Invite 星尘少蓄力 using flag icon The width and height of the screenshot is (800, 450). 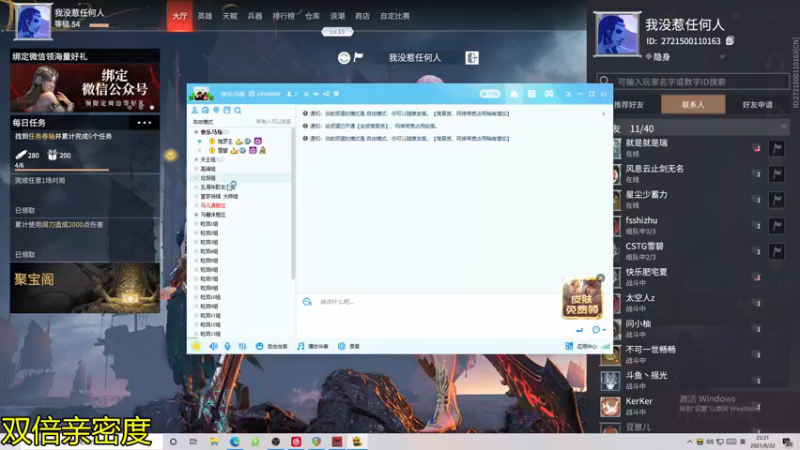coord(777,199)
